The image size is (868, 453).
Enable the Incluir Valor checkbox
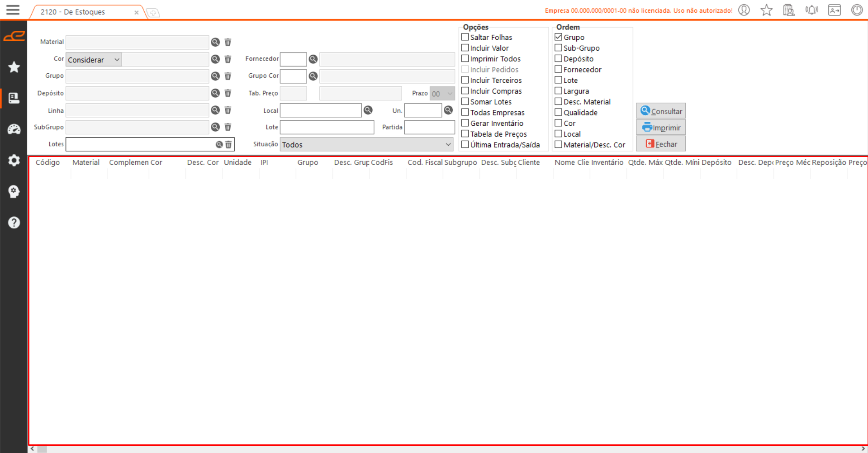465,48
